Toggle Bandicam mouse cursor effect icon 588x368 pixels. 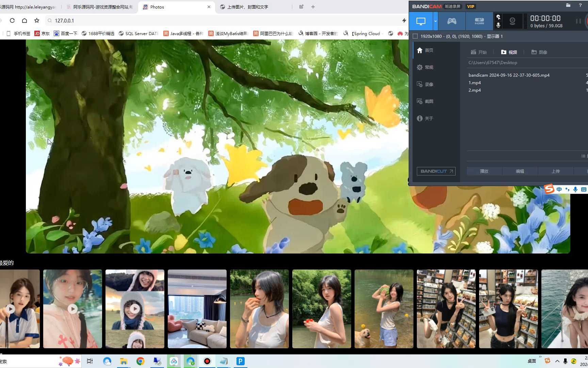coord(498,17)
